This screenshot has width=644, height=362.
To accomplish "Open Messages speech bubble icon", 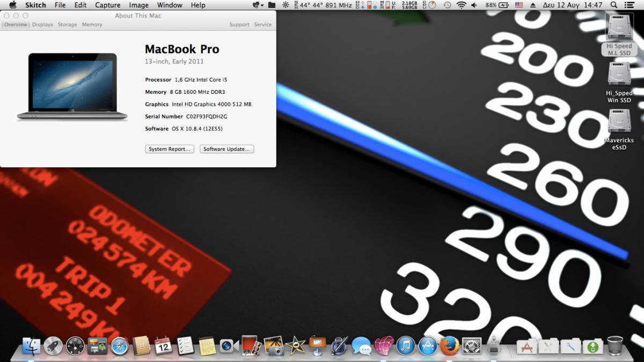I will point(362,346).
